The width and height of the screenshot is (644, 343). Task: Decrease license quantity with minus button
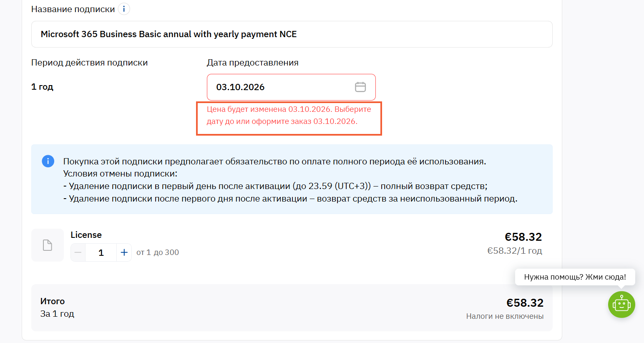78,252
